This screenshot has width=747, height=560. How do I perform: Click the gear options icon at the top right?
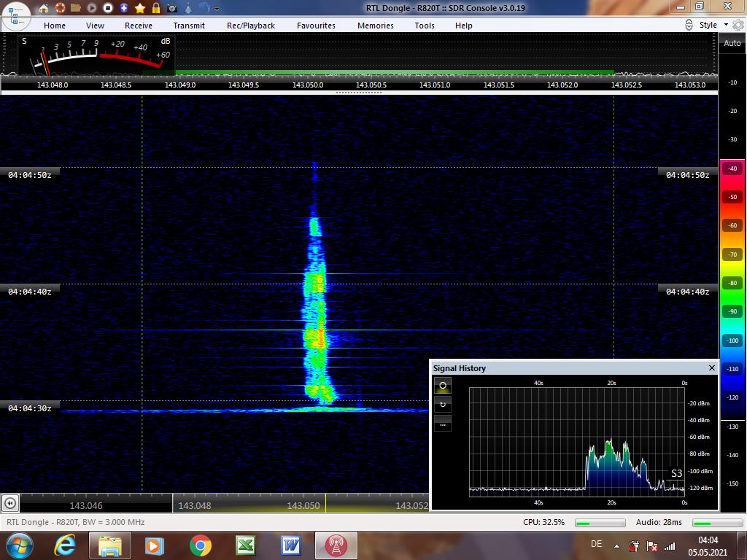(x=738, y=25)
